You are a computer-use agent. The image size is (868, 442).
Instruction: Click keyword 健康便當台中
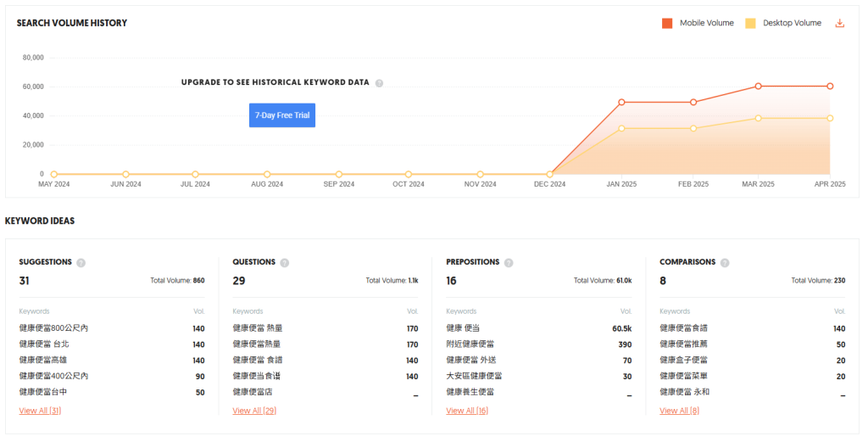coord(43,392)
